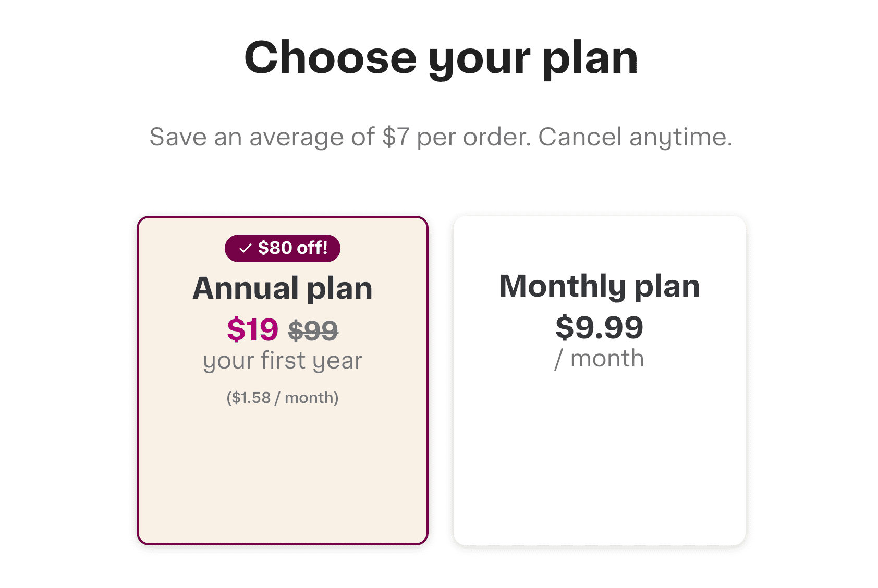Click the savings subtitle text

tap(441, 137)
